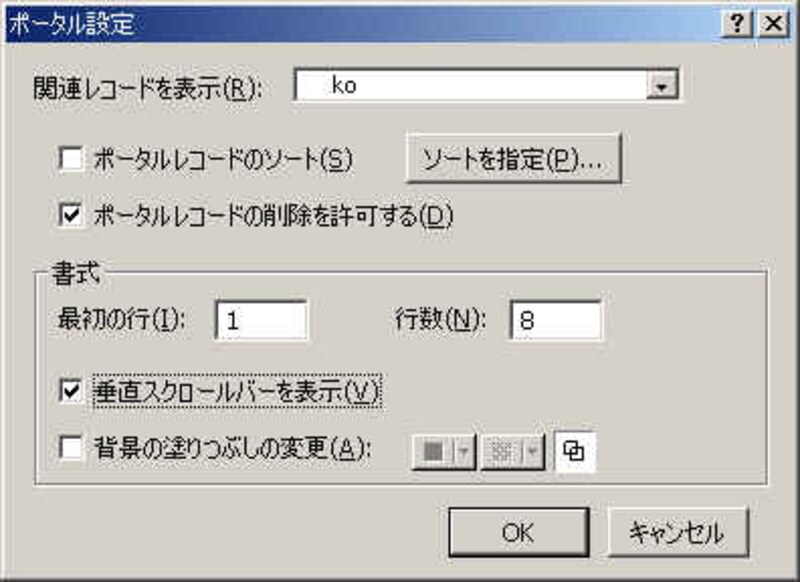This screenshot has width=800, height=582.
Task: Click the overlapping squares preview icon
Action: point(574,451)
